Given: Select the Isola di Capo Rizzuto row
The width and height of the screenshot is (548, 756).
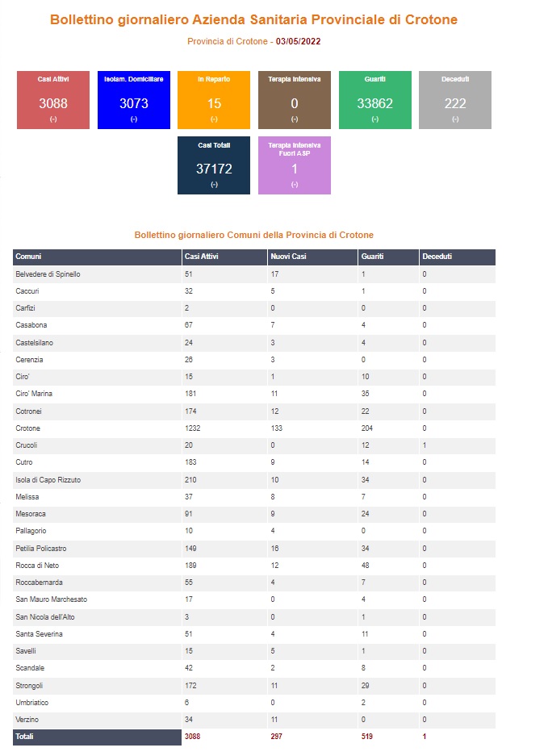Looking at the screenshot, I should click(x=254, y=480).
